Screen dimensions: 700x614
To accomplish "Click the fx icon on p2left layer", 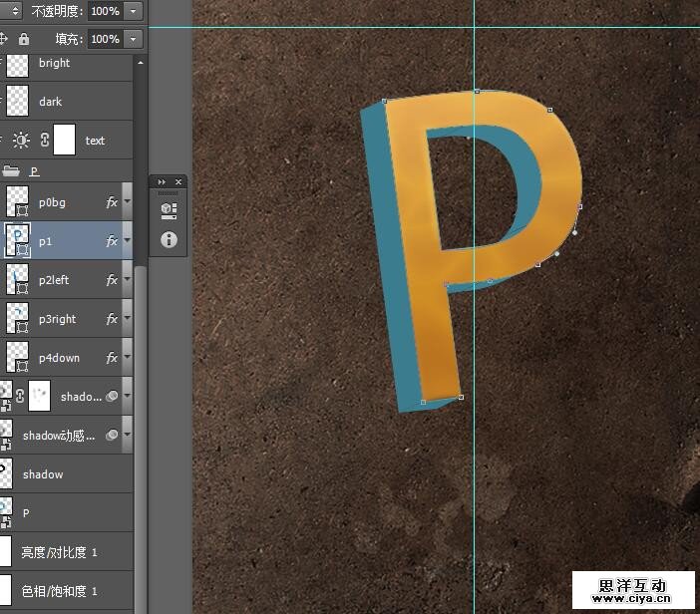I will click(x=112, y=280).
